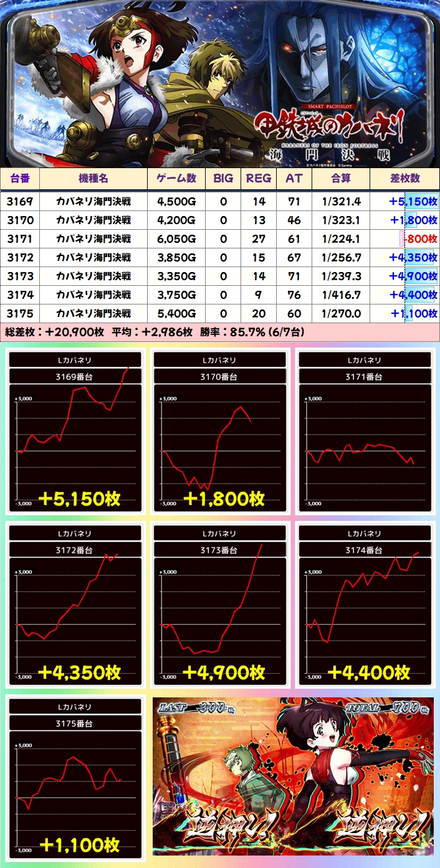
Task: Click the 1/416.7 combined rate cell
Action: 341,295
